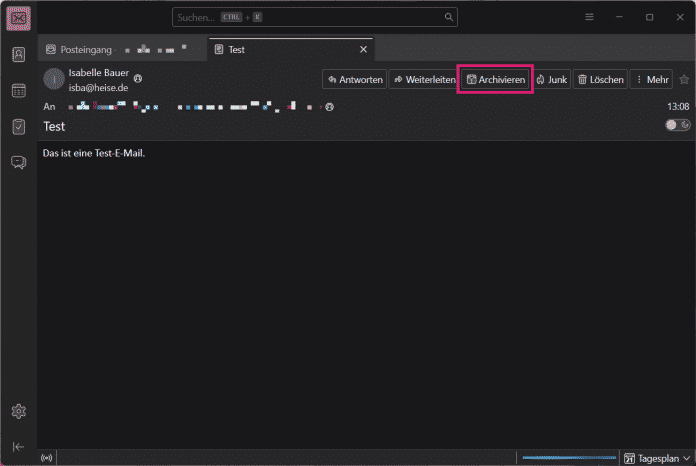This screenshot has height=466, width=696.
Task: Click the connection status icon in the status bar
Action: coord(46,458)
